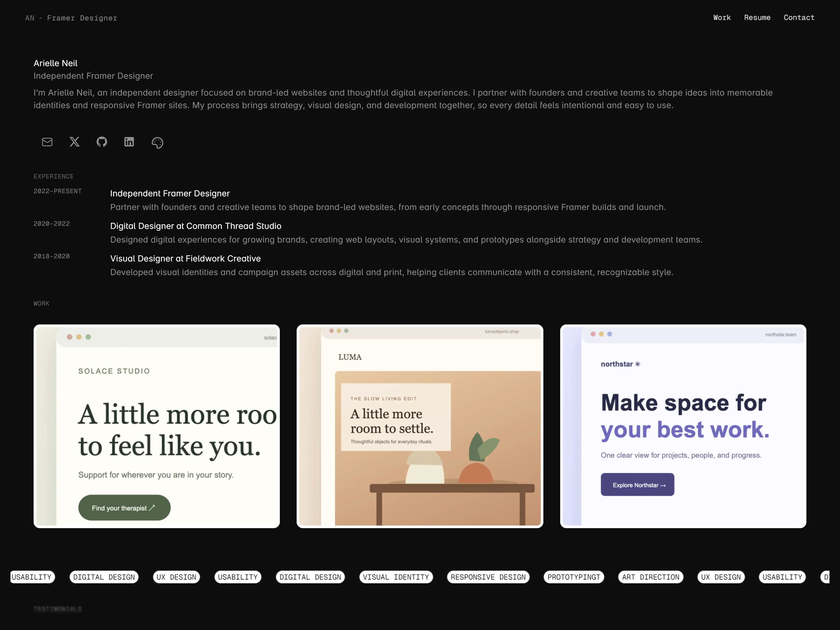This screenshot has width=840, height=630.
Task: Click the Visual Identity tag
Action: tap(396, 577)
